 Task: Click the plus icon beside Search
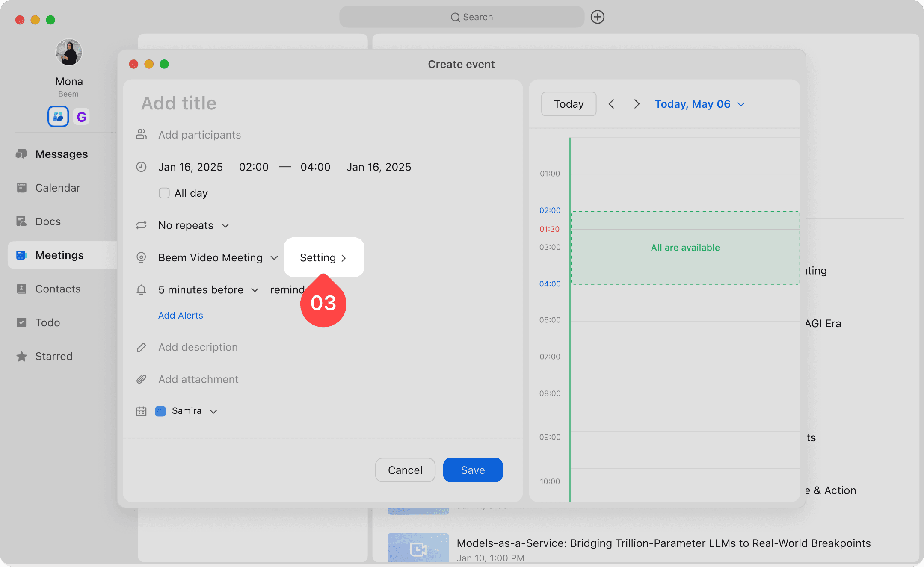click(x=597, y=17)
